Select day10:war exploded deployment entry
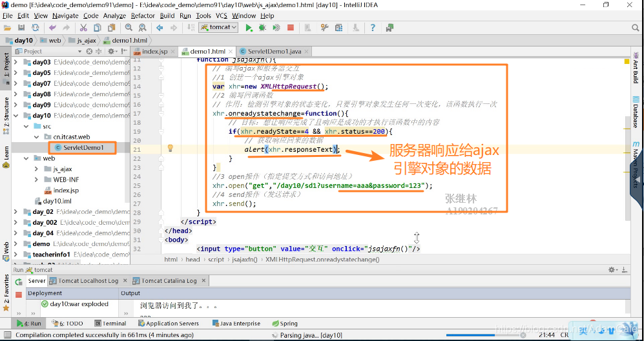 tap(75, 304)
